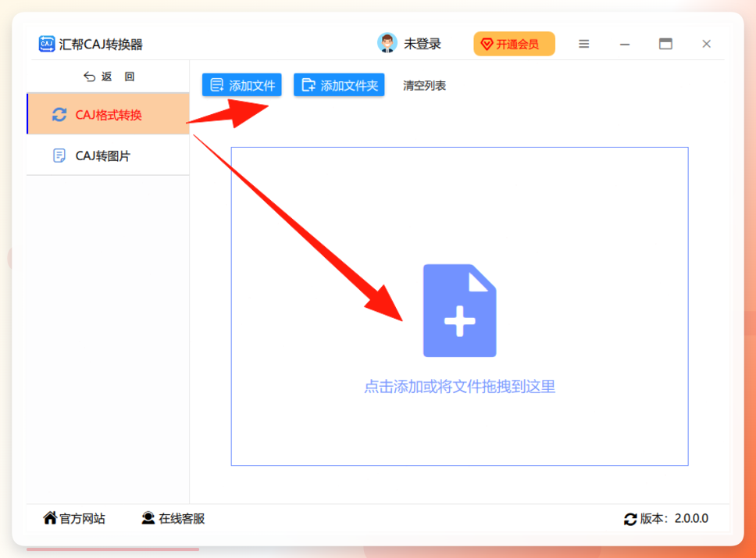
Task: Click the 开通会员 membership button
Action: tap(514, 44)
